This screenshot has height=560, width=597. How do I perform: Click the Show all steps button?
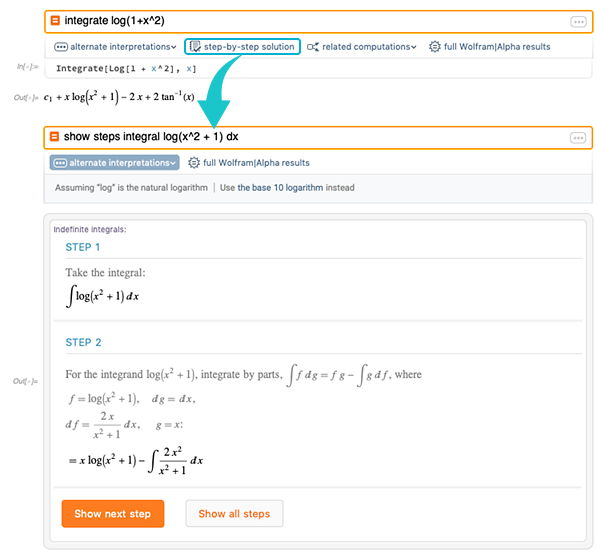click(234, 514)
